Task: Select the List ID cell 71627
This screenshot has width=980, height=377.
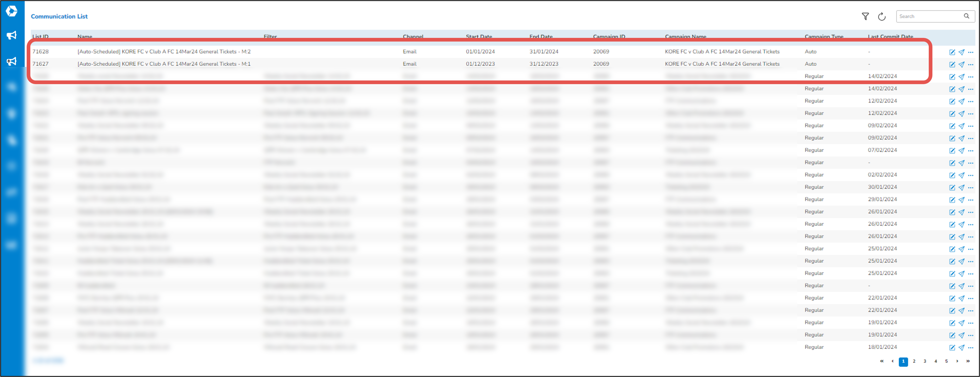Action: (40, 64)
